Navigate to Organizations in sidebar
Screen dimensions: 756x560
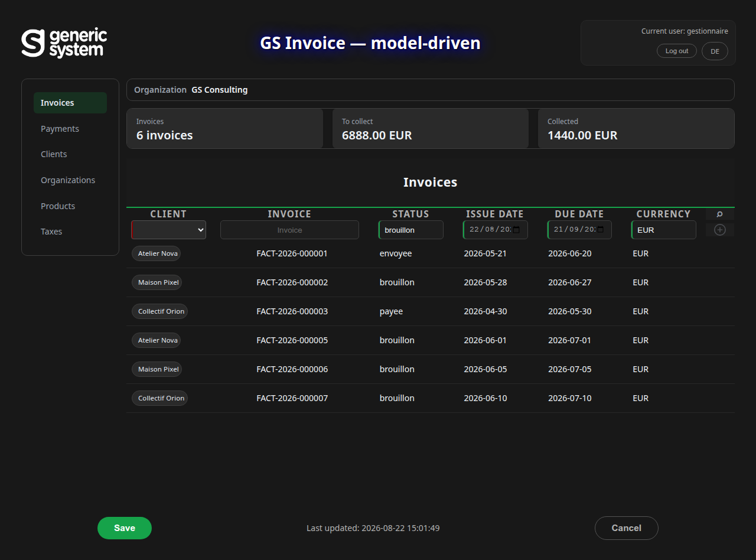pyautogui.click(x=70, y=180)
